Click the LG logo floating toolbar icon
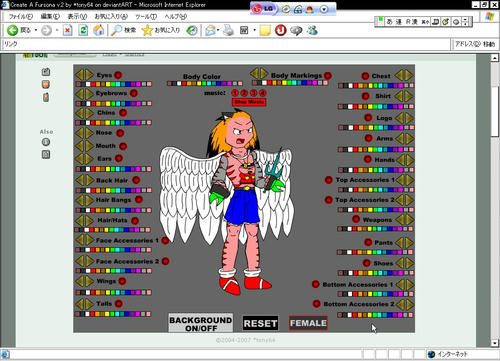 [x=263, y=9]
